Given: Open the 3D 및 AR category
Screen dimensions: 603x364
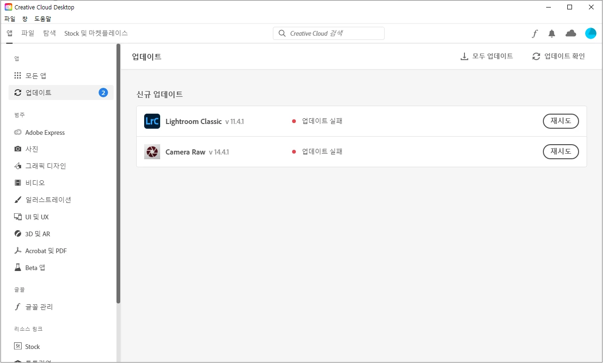Looking at the screenshot, I should [x=61, y=234].
